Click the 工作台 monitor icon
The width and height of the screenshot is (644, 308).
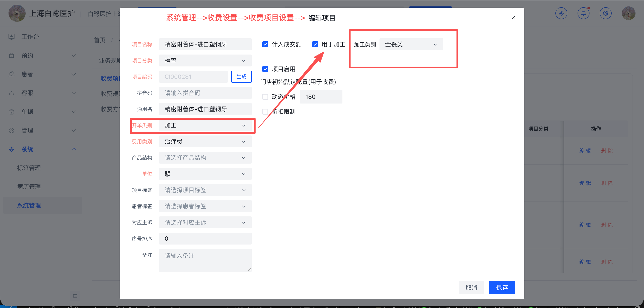tap(11, 37)
